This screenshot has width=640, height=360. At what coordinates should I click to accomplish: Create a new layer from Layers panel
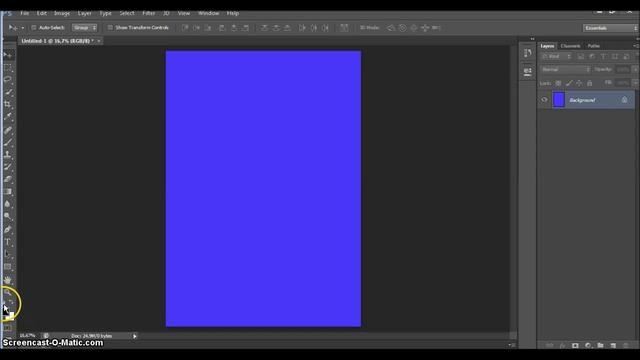[613, 345]
